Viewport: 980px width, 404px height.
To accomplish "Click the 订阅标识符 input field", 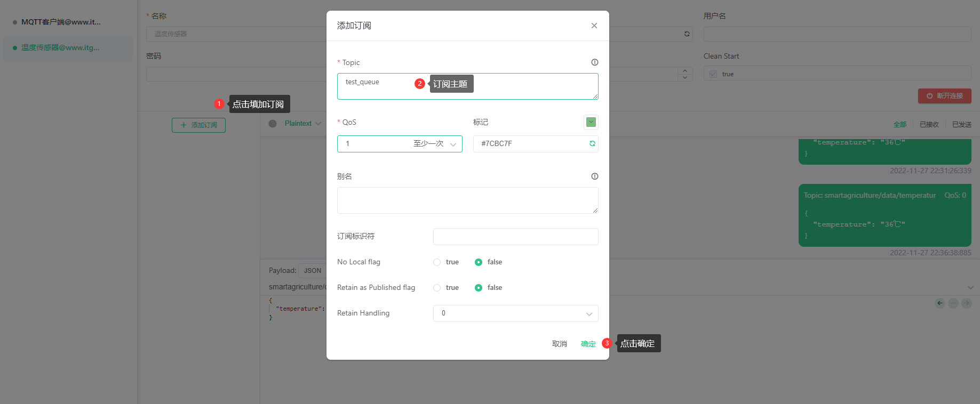I will click(516, 237).
